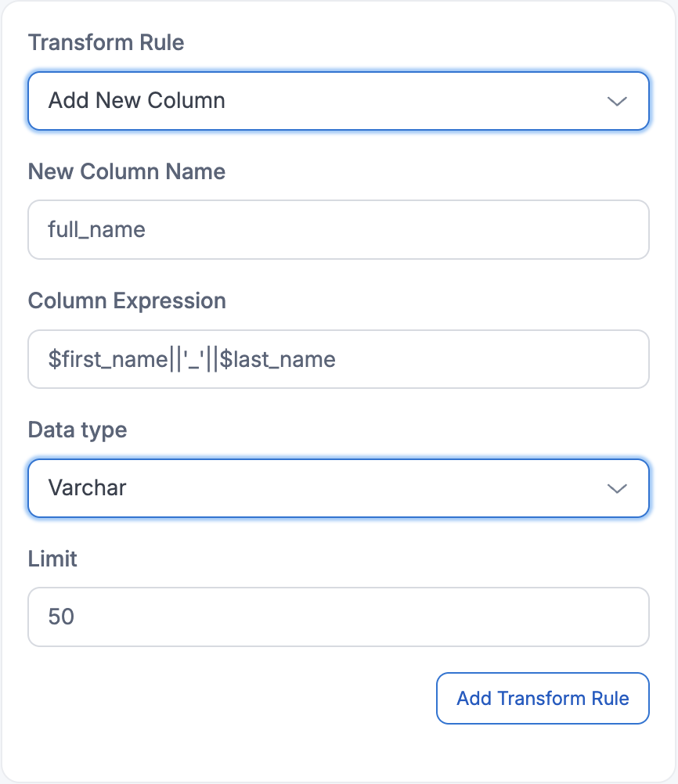
Task: Click the "$last_name" part of the expression
Action: tap(277, 359)
